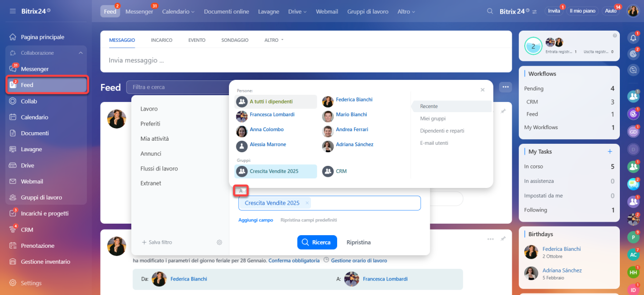This screenshot has height=295, width=644.
Task: Click the Filtra e cerca search field
Action: pos(178,87)
